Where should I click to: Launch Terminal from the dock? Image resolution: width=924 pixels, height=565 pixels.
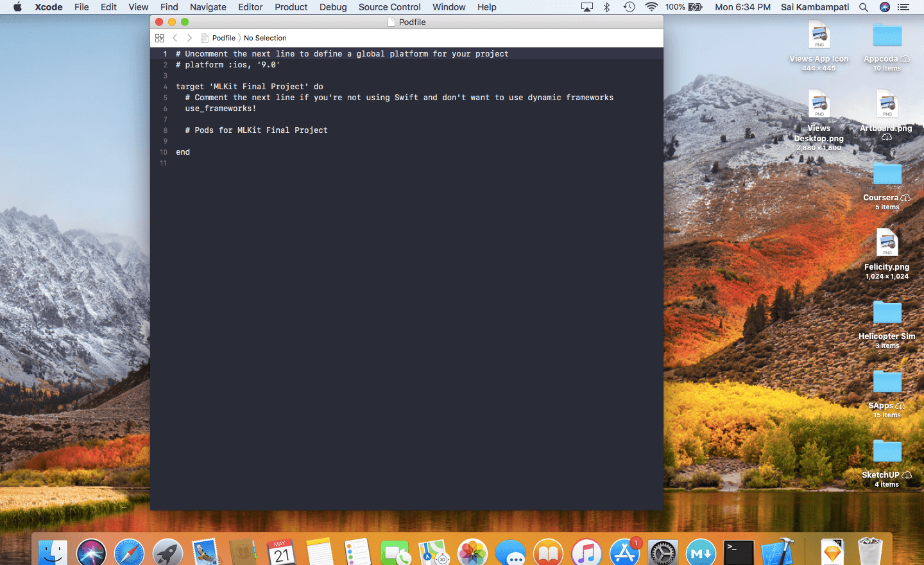(739, 552)
